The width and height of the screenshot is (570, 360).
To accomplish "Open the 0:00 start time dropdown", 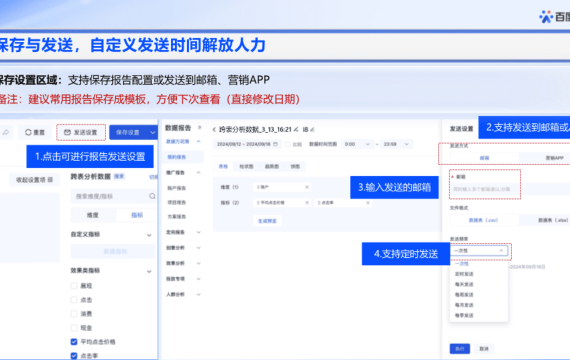I will point(357,144).
